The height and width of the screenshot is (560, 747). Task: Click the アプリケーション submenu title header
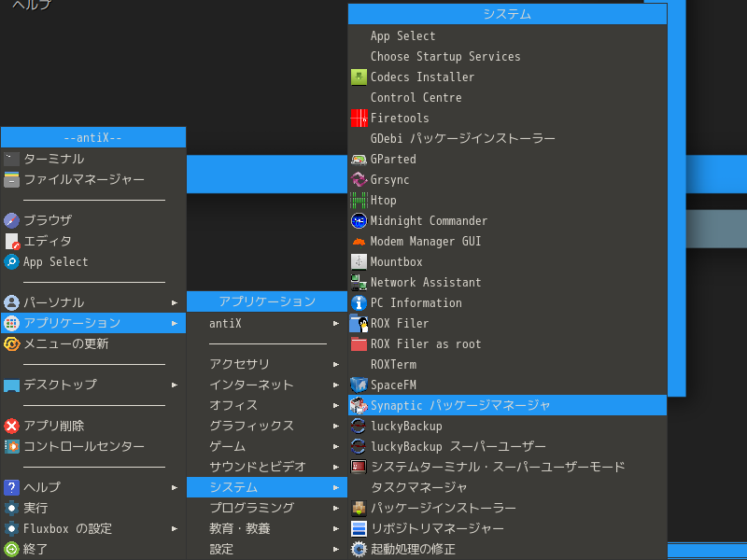tap(267, 301)
